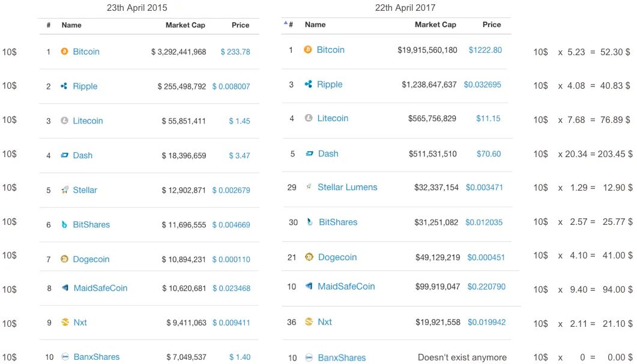Click the Dogecoin icon in 2015 table
Viewport: 637px width, 364px height.
pos(64,259)
